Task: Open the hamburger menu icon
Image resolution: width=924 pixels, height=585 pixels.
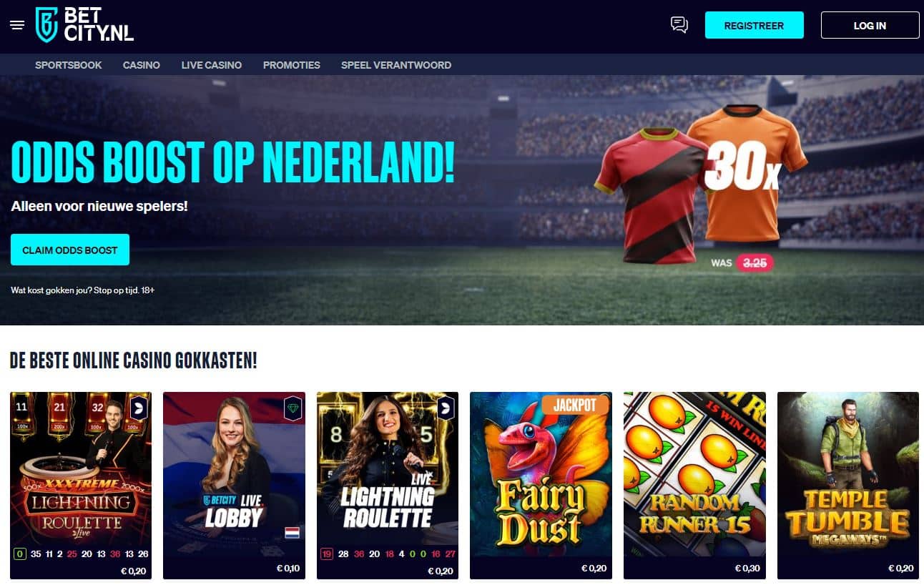Action: click(17, 25)
